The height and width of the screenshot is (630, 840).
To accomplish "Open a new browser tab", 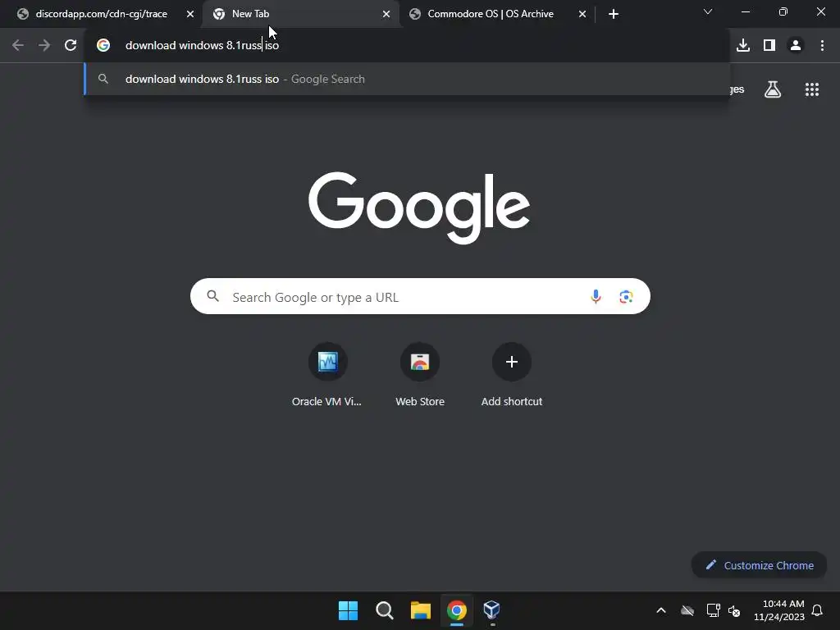I will pos(614,14).
